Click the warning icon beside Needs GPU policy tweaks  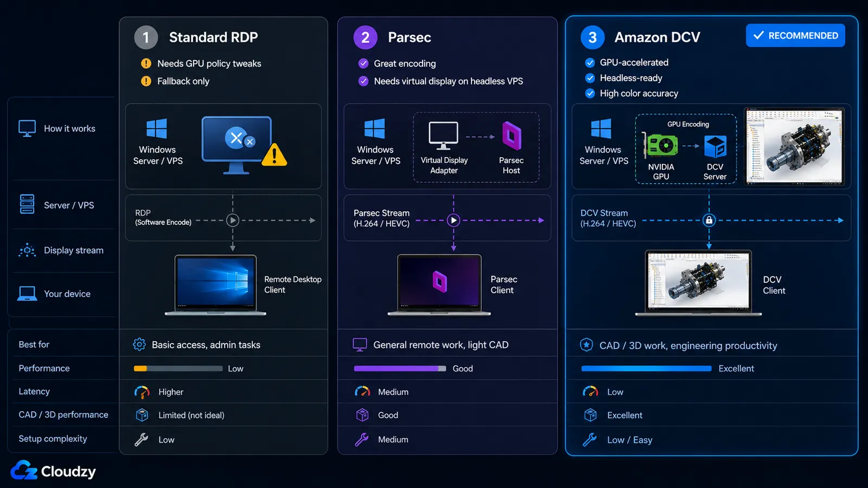[x=146, y=63]
